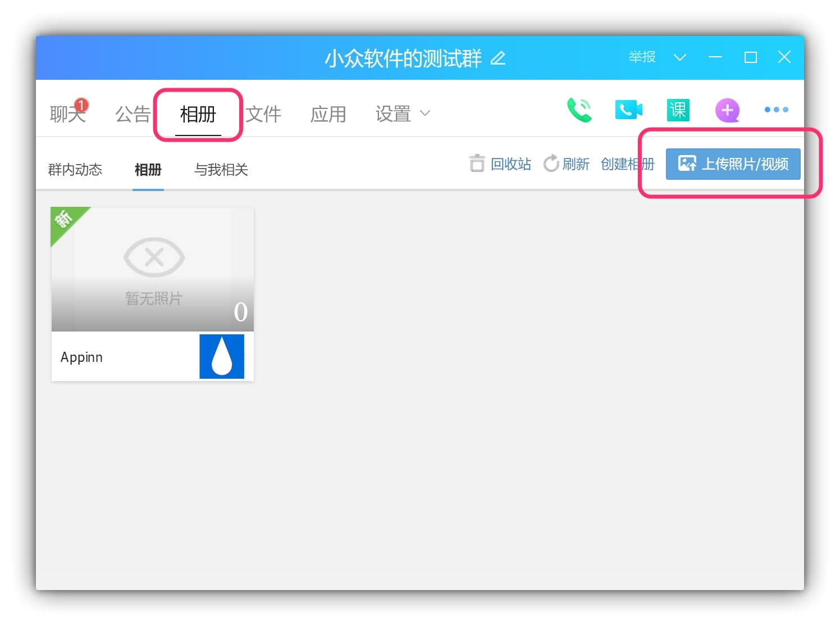
Task: Click the recycle bin trash icon
Action: (x=477, y=164)
